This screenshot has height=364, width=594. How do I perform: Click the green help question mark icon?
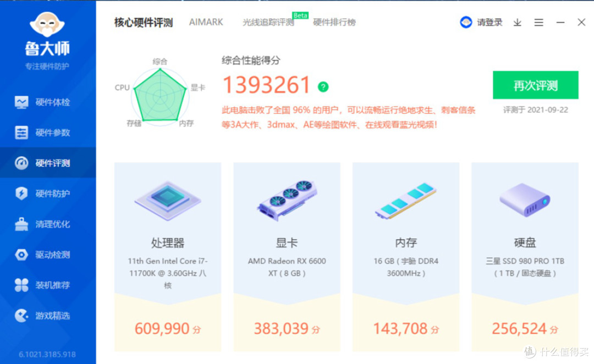click(323, 87)
